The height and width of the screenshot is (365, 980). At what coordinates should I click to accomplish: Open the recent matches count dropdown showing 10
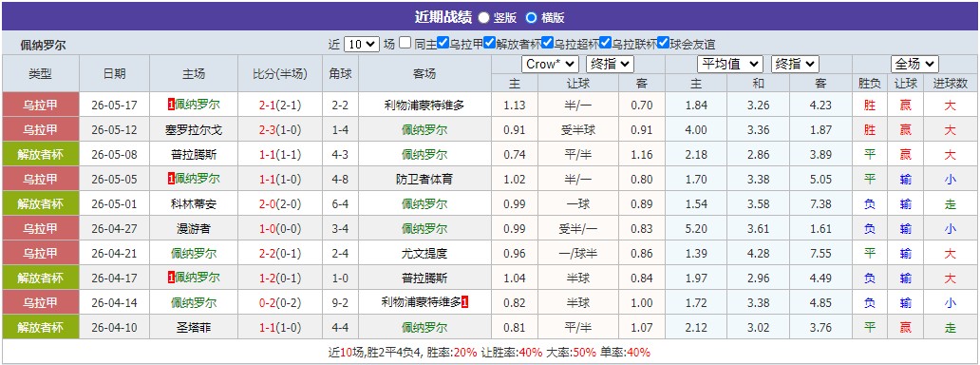[x=361, y=44]
